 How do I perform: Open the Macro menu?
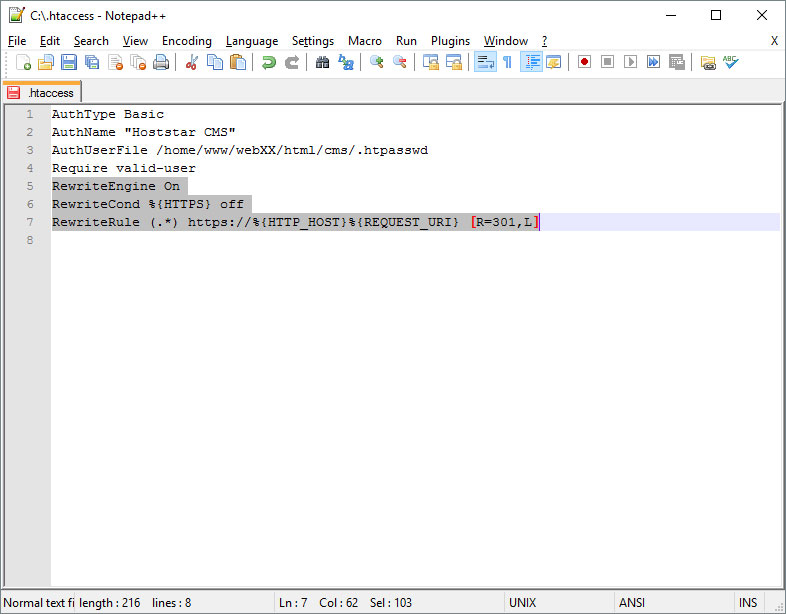(365, 41)
